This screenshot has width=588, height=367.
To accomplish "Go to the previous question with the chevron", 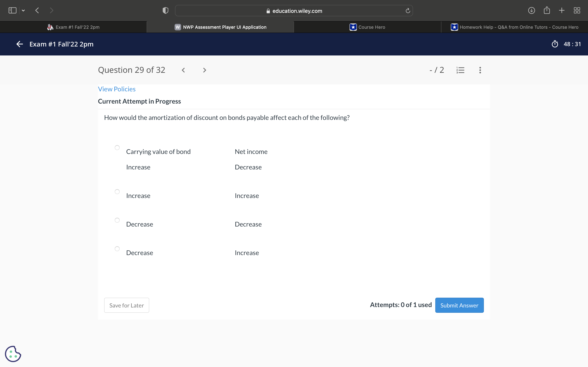I will click(x=184, y=70).
